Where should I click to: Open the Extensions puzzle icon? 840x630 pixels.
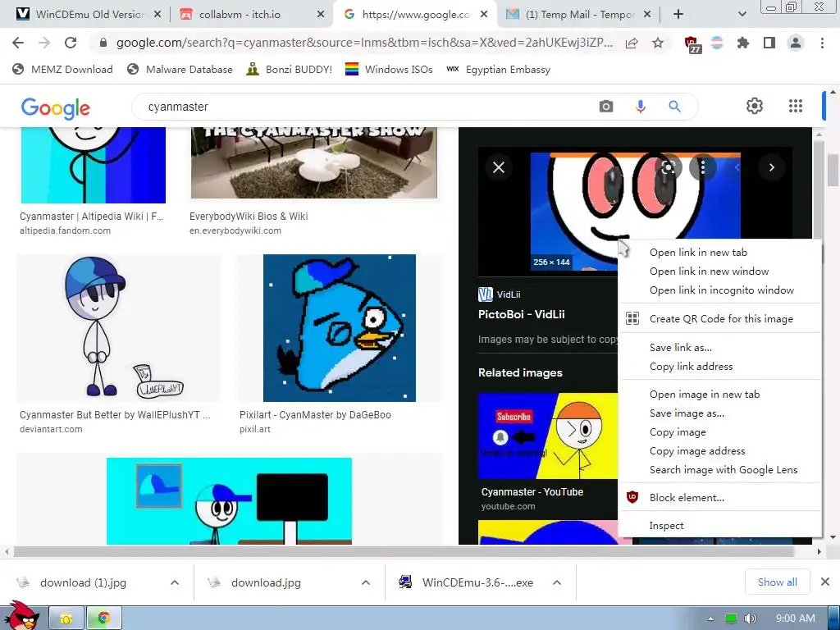click(x=743, y=43)
